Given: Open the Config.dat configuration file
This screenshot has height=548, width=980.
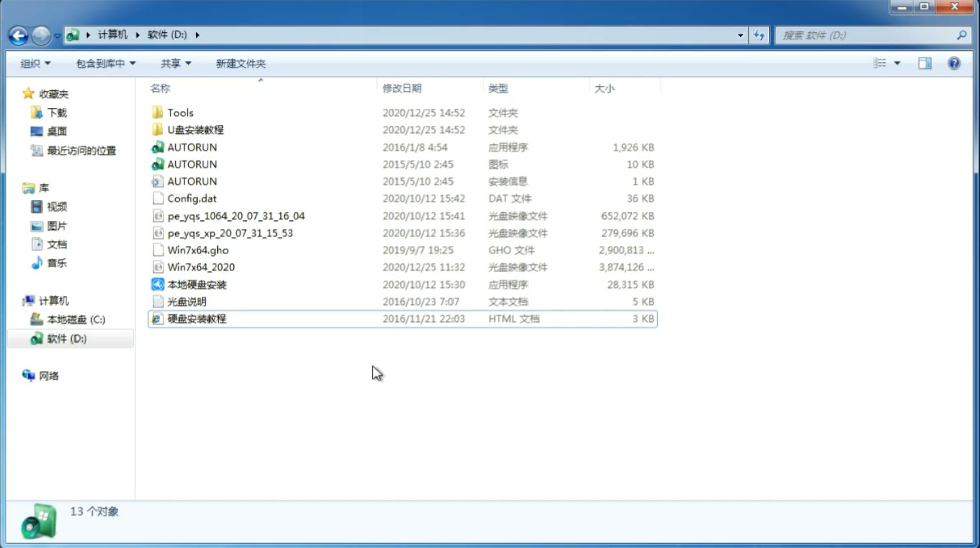Looking at the screenshot, I should (192, 198).
